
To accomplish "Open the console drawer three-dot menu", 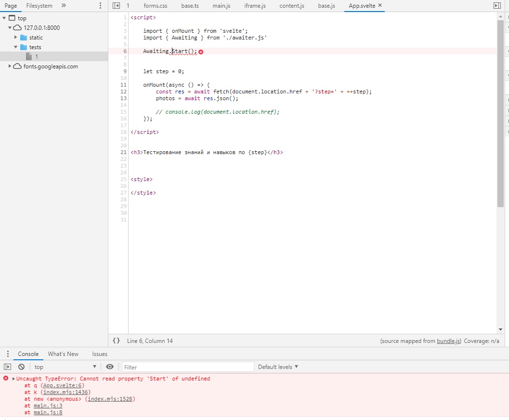I will point(8,354).
